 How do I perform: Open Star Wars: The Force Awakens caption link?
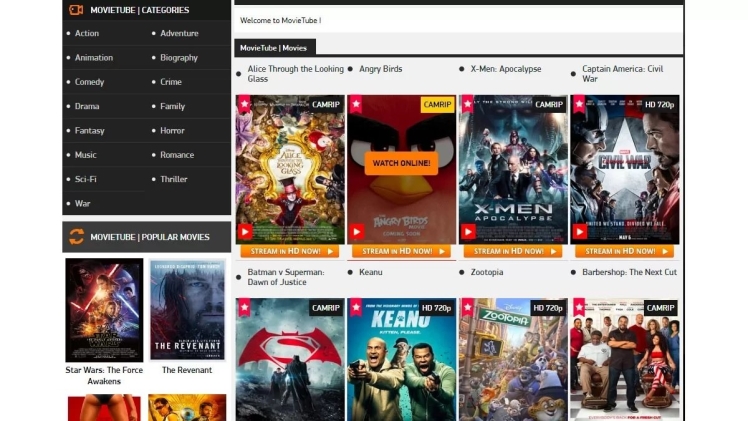point(104,376)
